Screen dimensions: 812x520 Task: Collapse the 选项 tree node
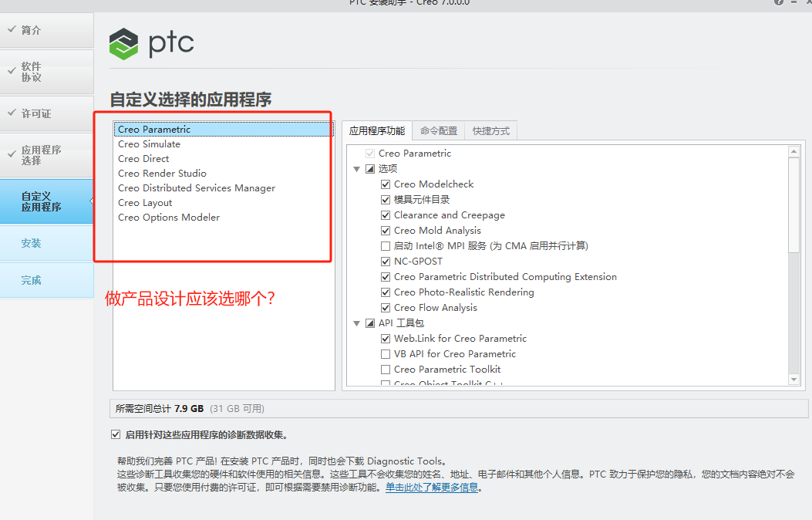[357, 168]
